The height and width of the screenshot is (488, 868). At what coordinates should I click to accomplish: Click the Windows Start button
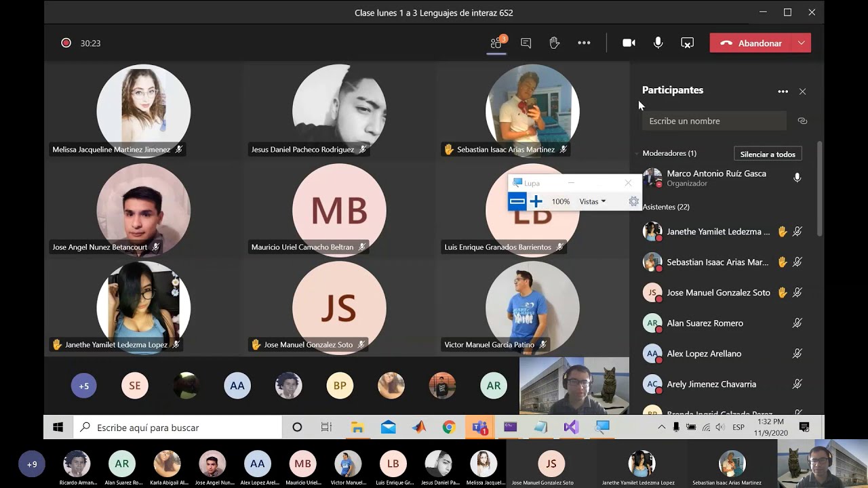(58, 427)
